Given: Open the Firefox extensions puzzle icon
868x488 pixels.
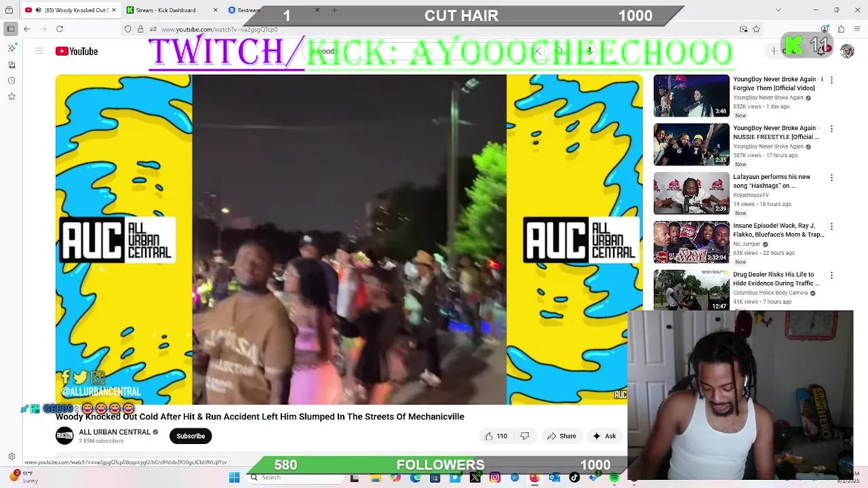Looking at the screenshot, I should coord(841,29).
